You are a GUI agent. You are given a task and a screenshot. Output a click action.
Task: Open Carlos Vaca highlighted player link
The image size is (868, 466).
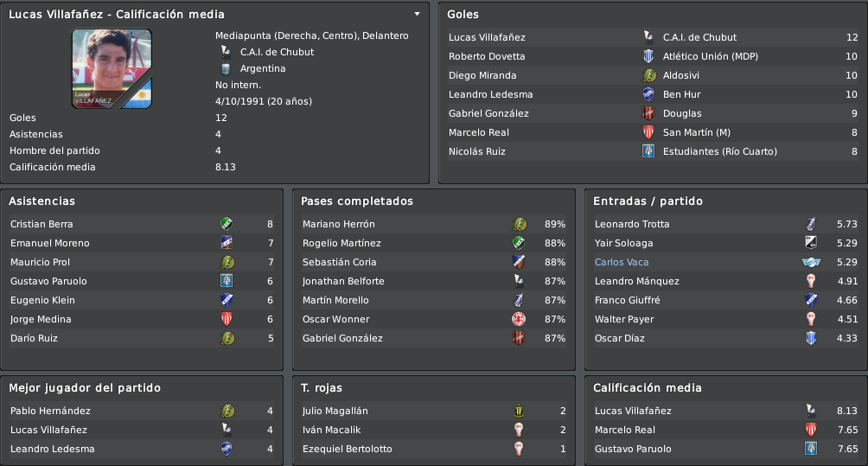pyautogui.click(x=622, y=262)
